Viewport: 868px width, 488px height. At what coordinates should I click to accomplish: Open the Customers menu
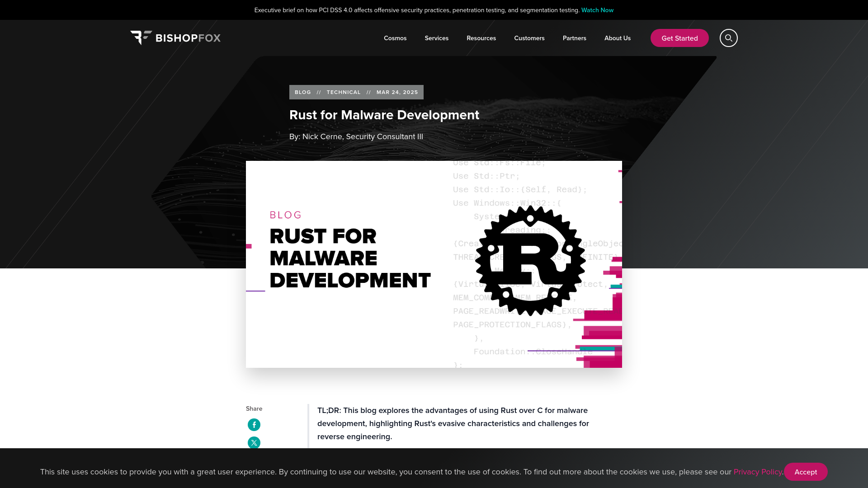[529, 38]
